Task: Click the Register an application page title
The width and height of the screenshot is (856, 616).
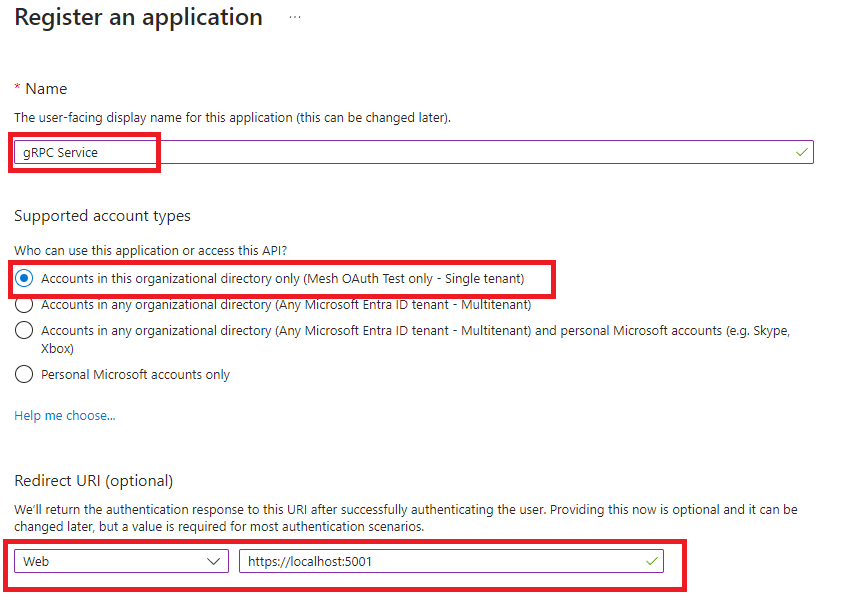Action: pyautogui.click(x=138, y=18)
